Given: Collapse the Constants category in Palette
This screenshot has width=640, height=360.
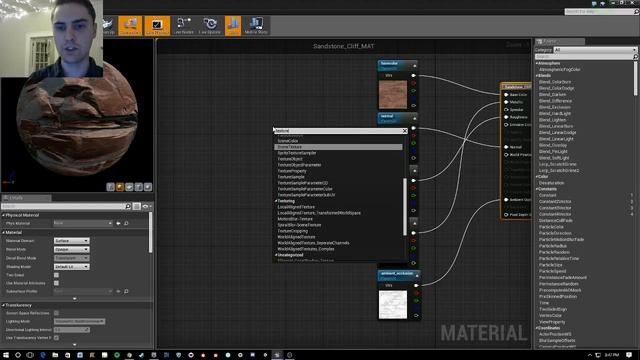Looking at the screenshot, I should click(537, 189).
